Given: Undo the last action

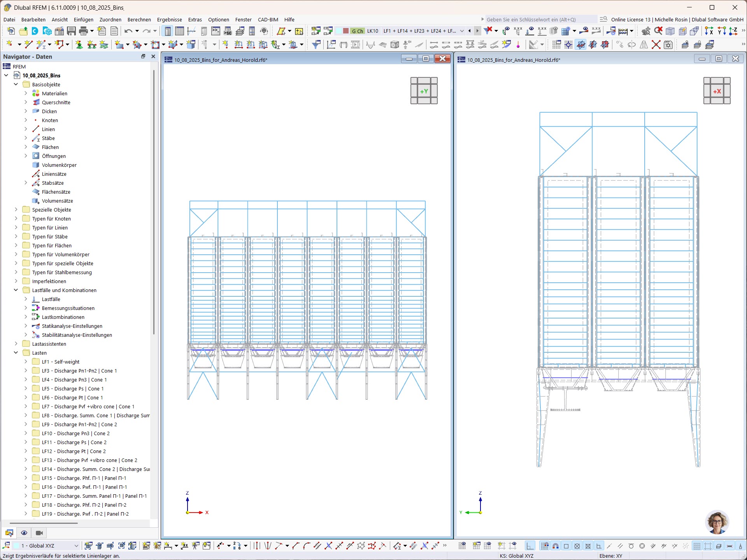Looking at the screenshot, I should tap(128, 31).
